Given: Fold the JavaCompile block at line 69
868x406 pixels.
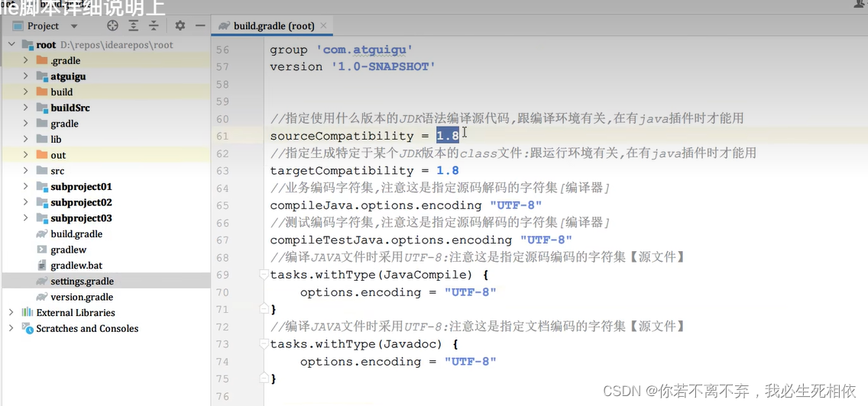Looking at the screenshot, I should click(x=264, y=274).
